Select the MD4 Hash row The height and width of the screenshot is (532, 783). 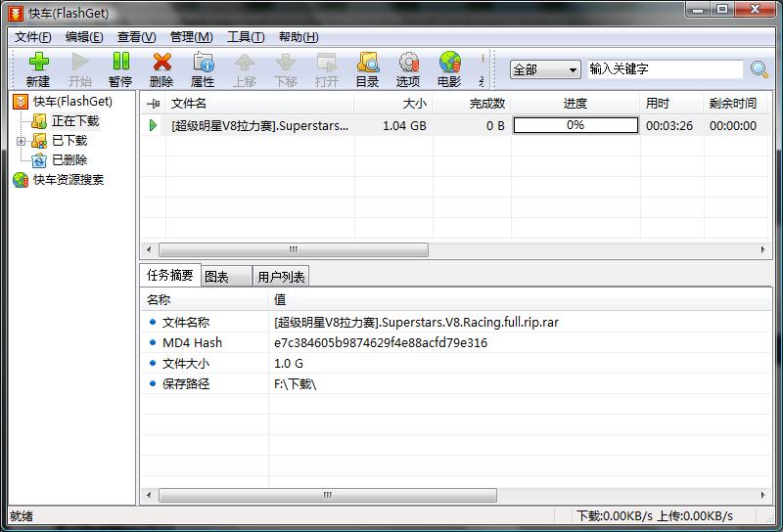pos(456,343)
